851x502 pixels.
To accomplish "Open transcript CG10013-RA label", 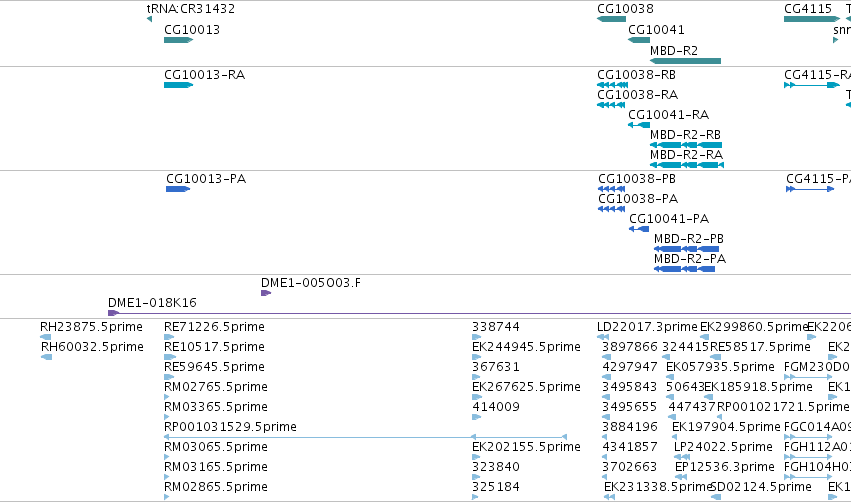I will (x=205, y=75).
